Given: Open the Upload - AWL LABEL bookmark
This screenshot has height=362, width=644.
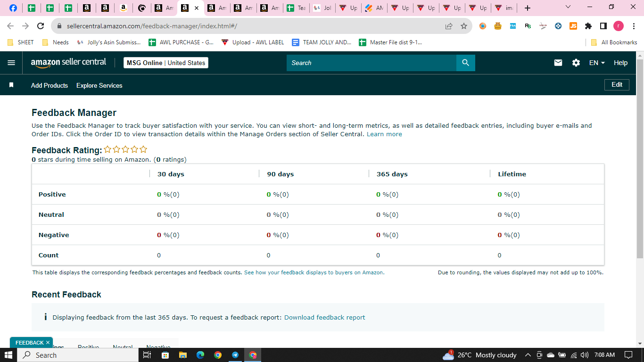Looking at the screenshot, I should coord(253,42).
